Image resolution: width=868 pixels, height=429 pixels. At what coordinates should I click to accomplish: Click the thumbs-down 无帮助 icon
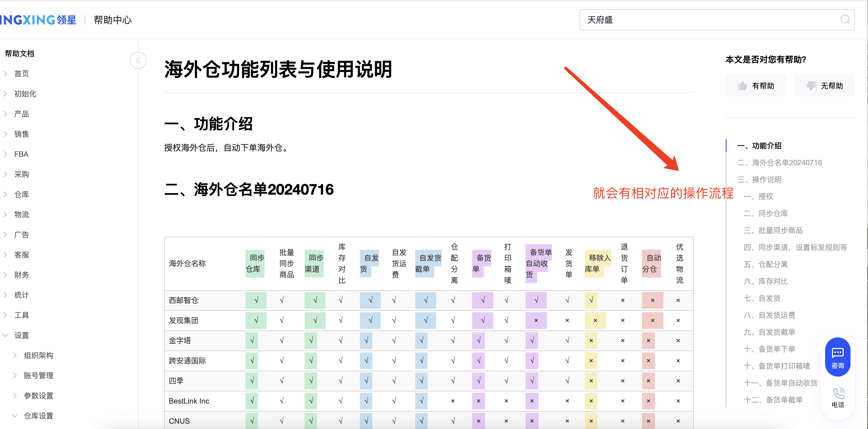tap(811, 86)
